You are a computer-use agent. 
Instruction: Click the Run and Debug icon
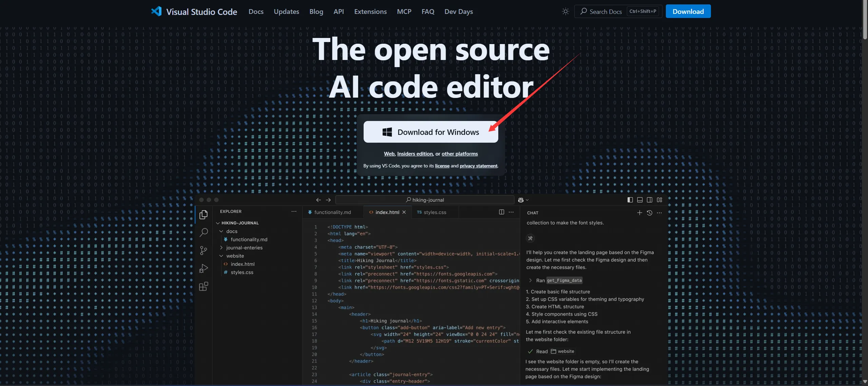204,268
